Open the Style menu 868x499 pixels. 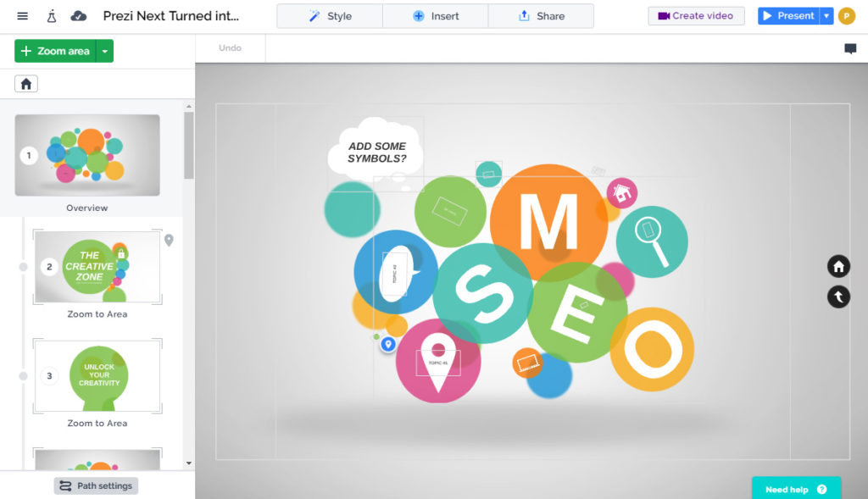(330, 16)
